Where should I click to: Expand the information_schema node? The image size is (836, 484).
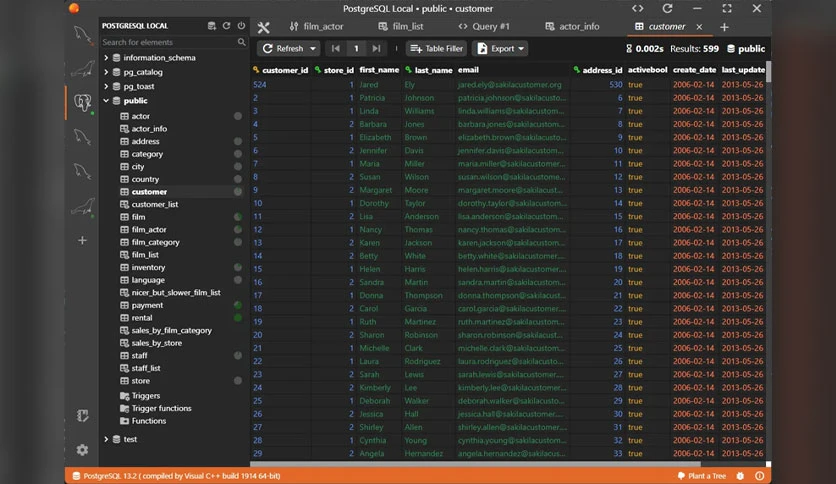tap(106, 58)
